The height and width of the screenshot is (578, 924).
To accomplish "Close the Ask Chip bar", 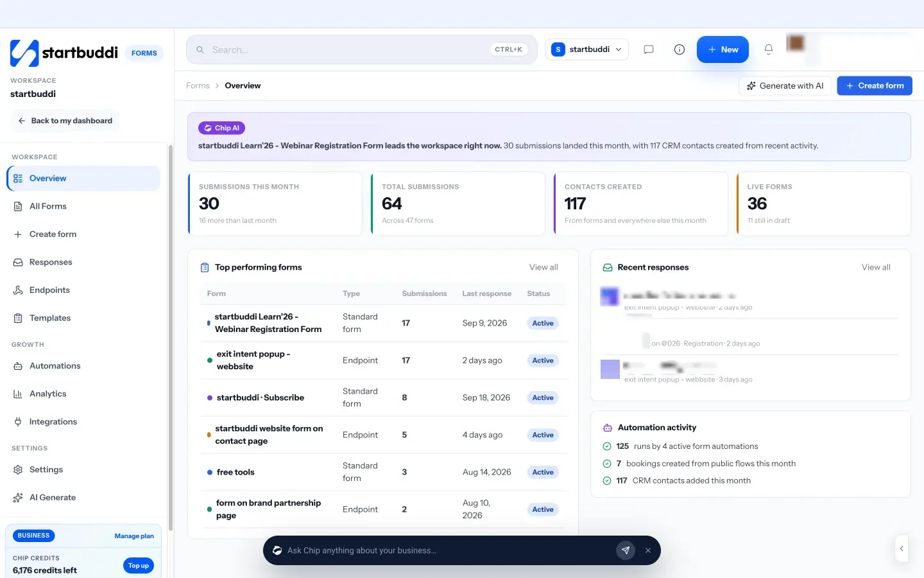I will [x=648, y=550].
